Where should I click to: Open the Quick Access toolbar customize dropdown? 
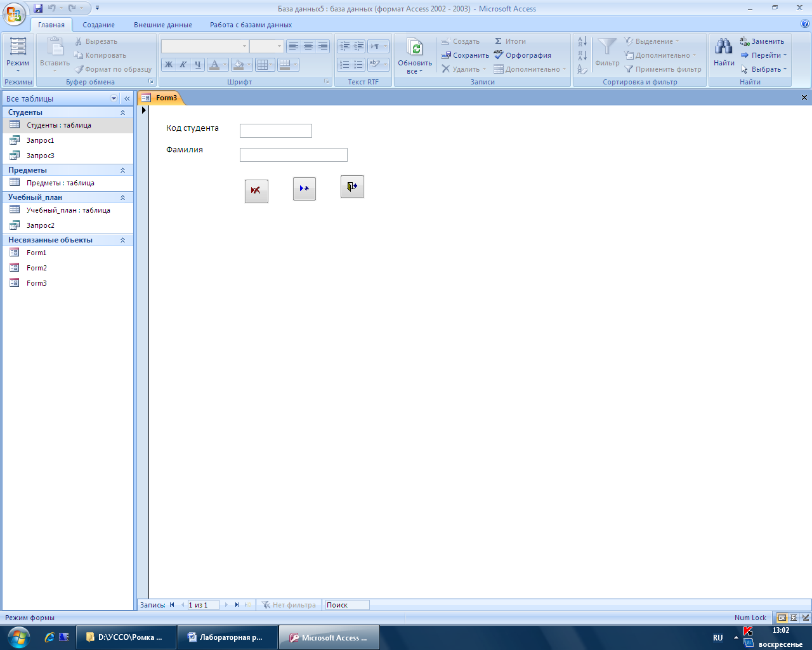point(97,8)
